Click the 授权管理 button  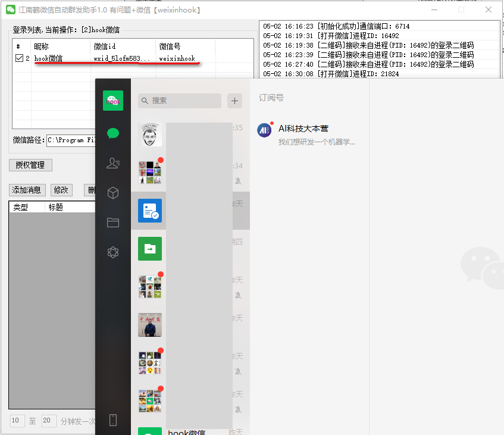point(30,165)
